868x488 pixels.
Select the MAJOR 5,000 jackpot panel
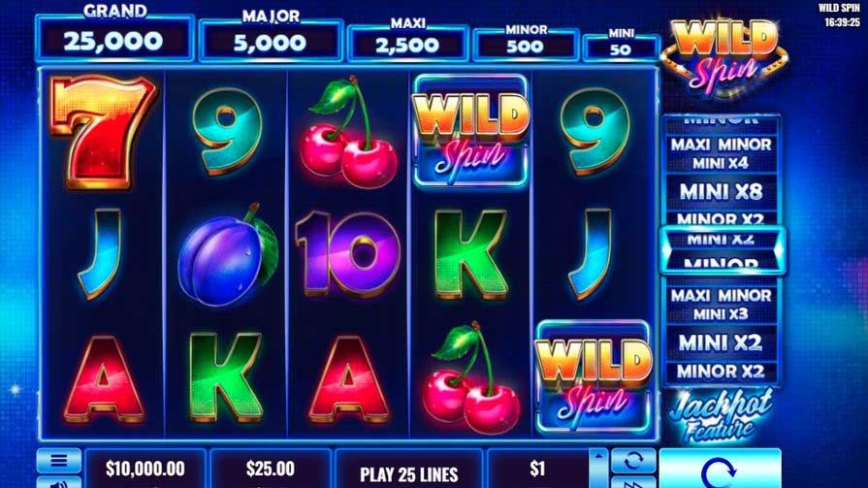[x=271, y=40]
